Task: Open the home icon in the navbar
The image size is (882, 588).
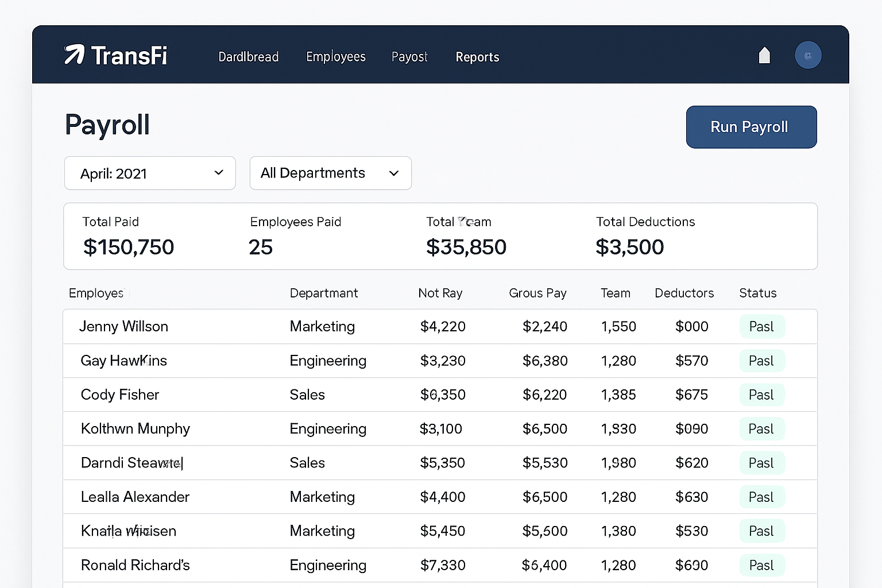Action: click(764, 55)
